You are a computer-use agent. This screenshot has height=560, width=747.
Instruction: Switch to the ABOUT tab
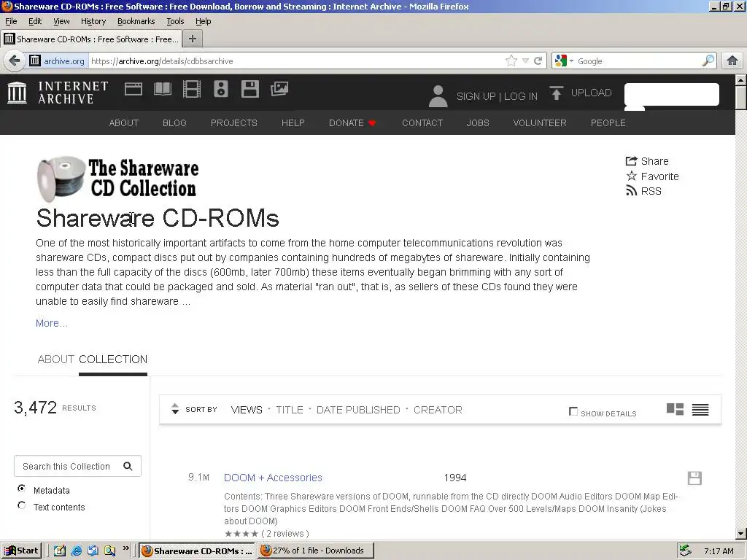(x=55, y=359)
